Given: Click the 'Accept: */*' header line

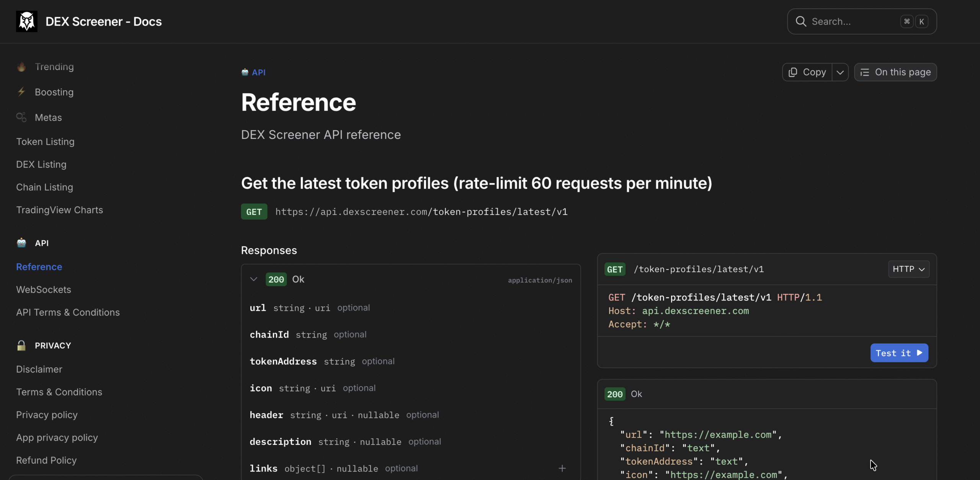Looking at the screenshot, I should pos(639,324).
